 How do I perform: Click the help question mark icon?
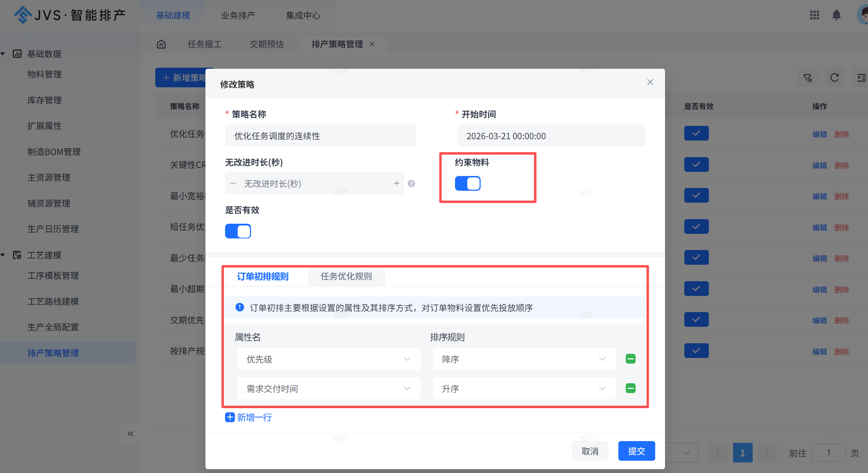tap(411, 183)
